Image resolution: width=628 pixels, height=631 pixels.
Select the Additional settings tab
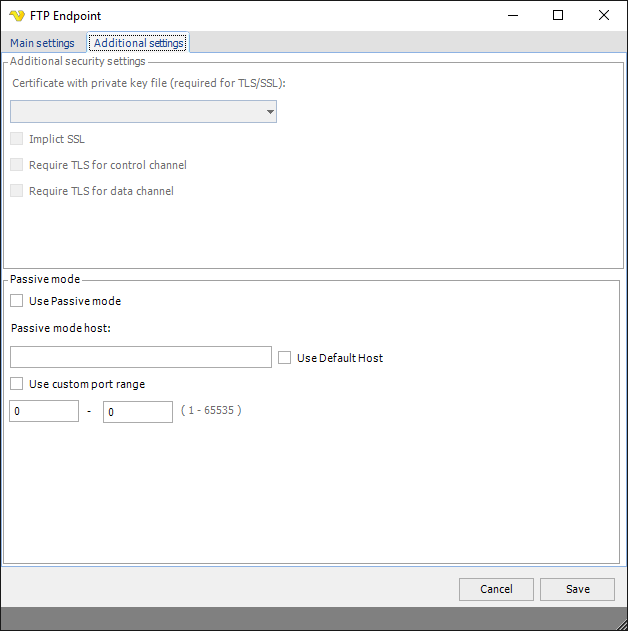click(x=138, y=43)
